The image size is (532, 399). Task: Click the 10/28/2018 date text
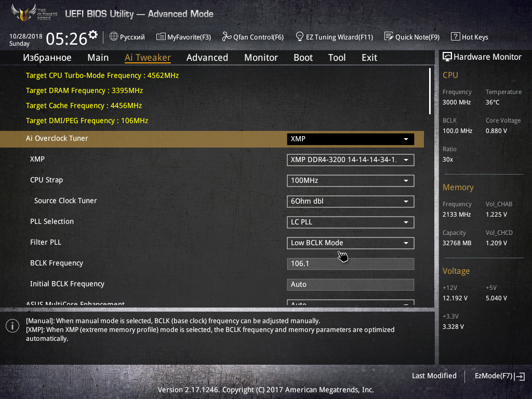click(26, 36)
